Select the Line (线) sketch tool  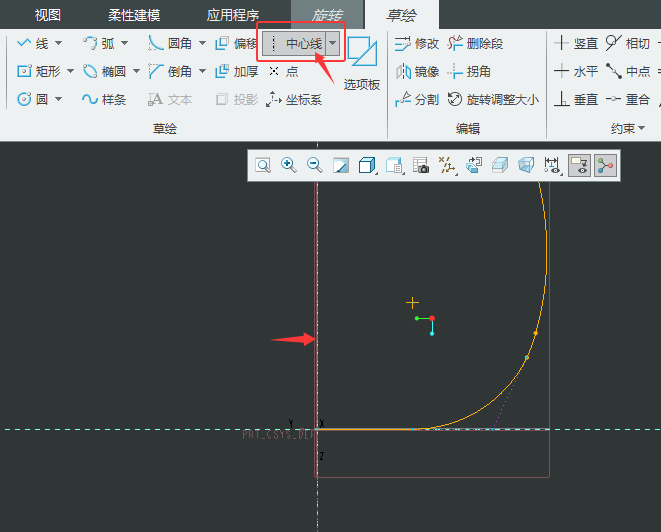coord(32,43)
